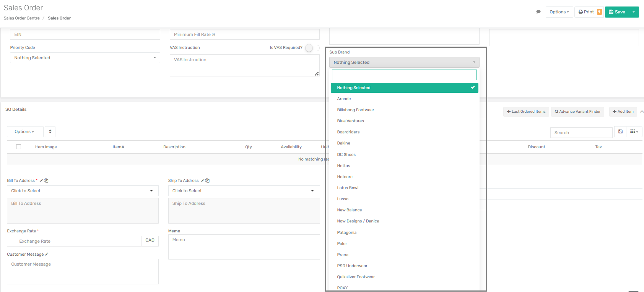Click the save grid layout icon
644x292 pixels.
620,131
